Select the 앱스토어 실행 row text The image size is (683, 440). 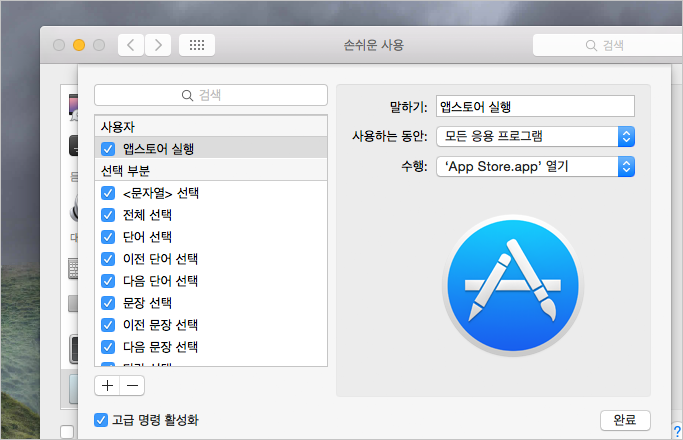[x=159, y=149]
